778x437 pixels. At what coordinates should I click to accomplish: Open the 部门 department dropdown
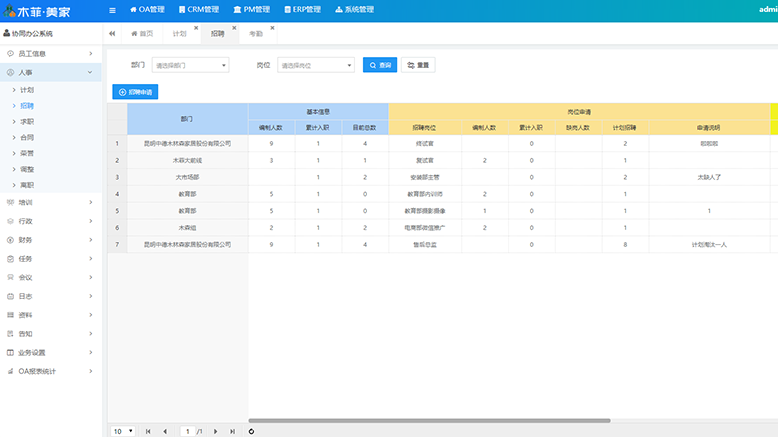click(x=189, y=65)
